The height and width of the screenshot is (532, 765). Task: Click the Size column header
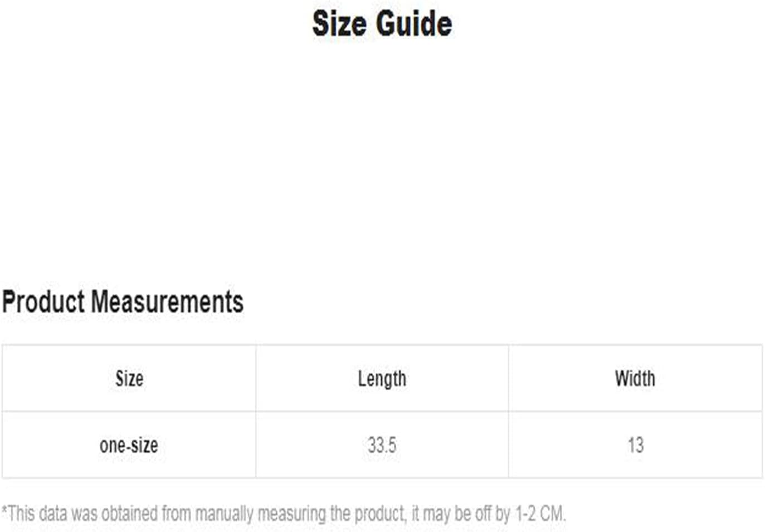[129, 379]
